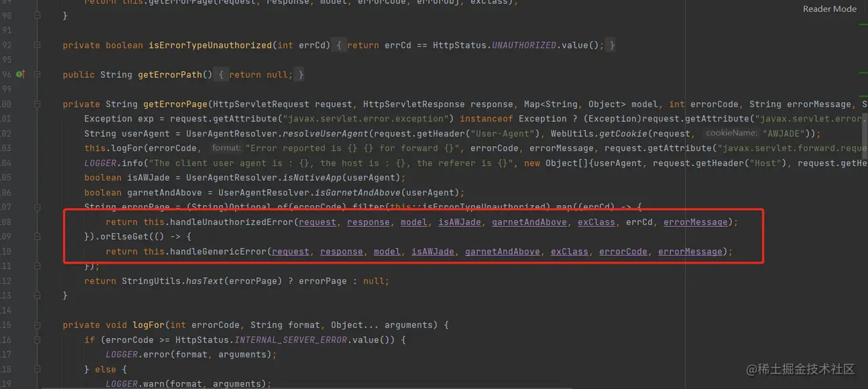Click the HttpServletResponse parameter type

pyautogui.click(x=414, y=104)
